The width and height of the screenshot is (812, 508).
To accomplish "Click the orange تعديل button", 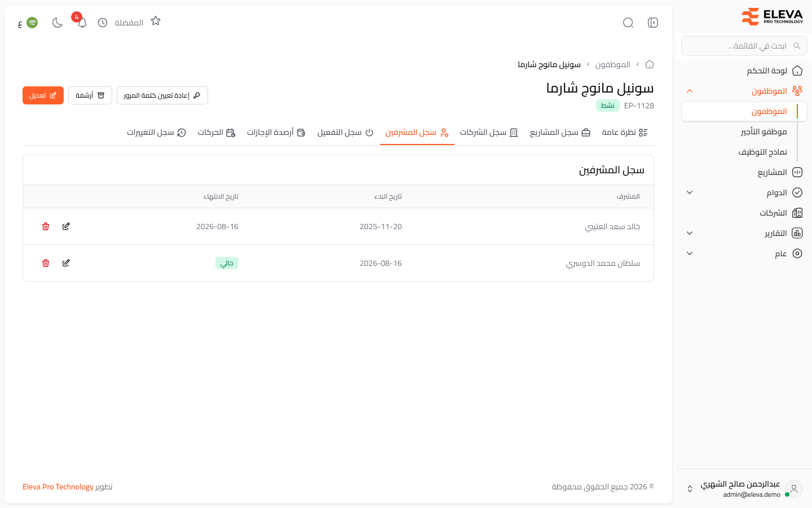I will tap(43, 95).
